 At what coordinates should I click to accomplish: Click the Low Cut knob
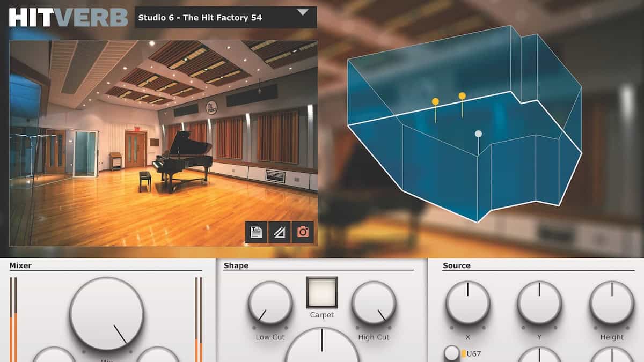pyautogui.click(x=270, y=303)
